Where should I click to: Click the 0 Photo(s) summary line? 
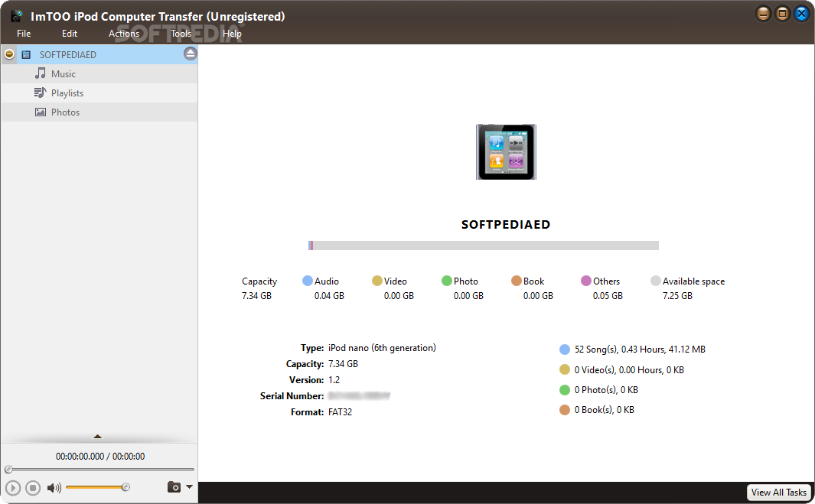(606, 390)
